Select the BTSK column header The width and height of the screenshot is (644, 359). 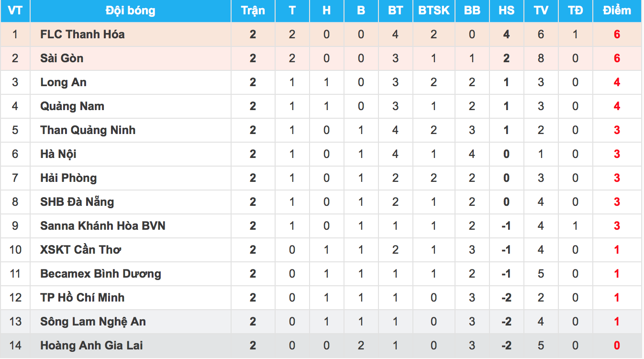(x=433, y=11)
